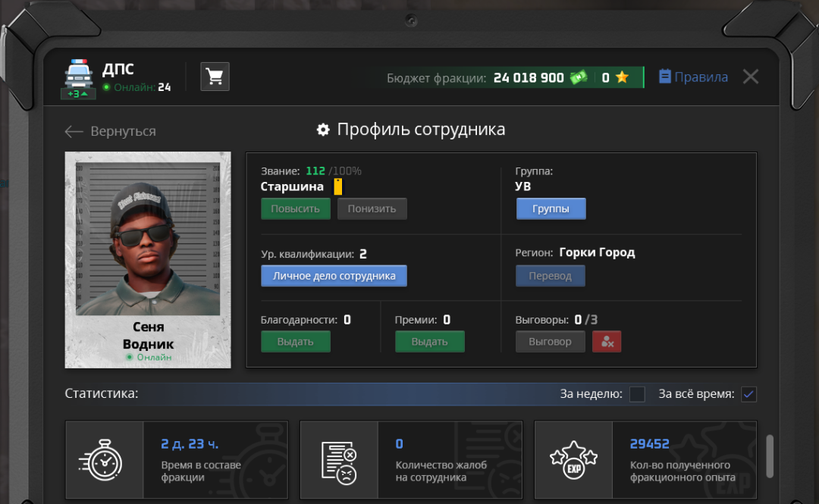
Task: Click the gear icon beside Профиль сотрудника
Action: (323, 130)
